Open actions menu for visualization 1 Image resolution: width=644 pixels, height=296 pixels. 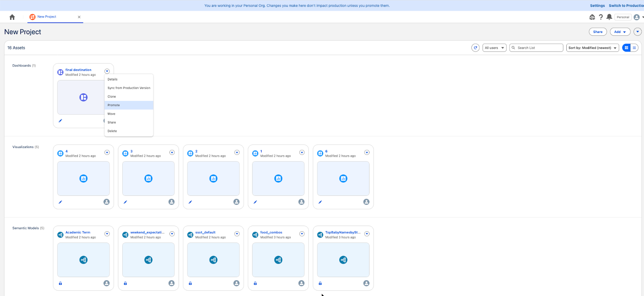click(302, 152)
